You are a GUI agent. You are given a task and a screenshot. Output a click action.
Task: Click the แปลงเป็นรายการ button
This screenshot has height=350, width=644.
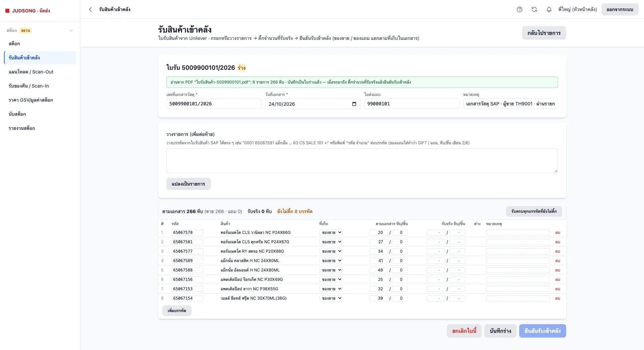[x=189, y=184]
